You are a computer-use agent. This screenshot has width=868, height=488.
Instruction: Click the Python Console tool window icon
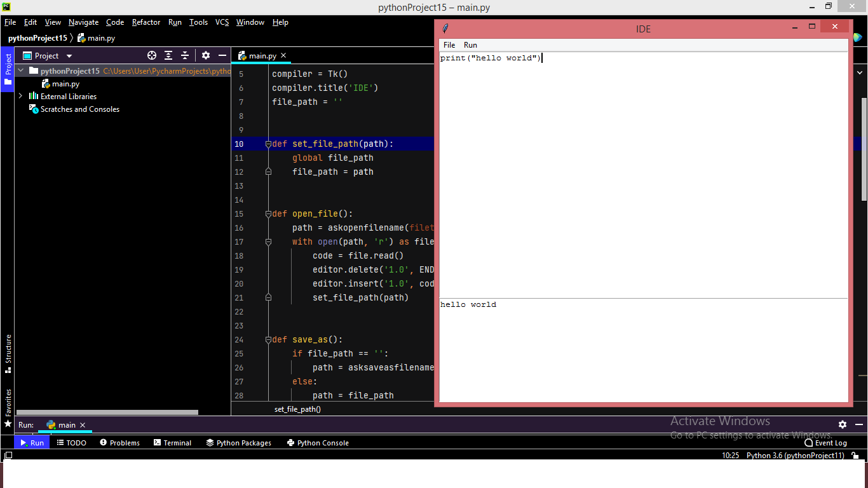click(x=318, y=442)
